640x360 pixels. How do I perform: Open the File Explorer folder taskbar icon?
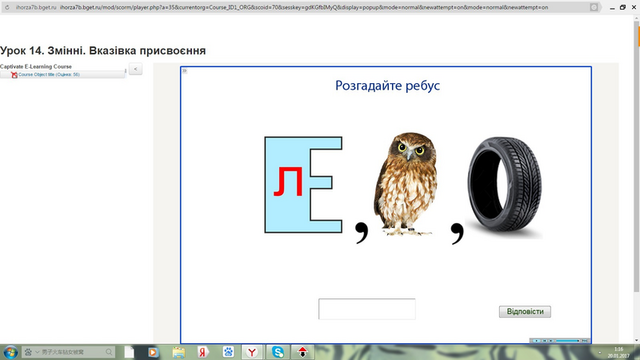pyautogui.click(x=178, y=352)
